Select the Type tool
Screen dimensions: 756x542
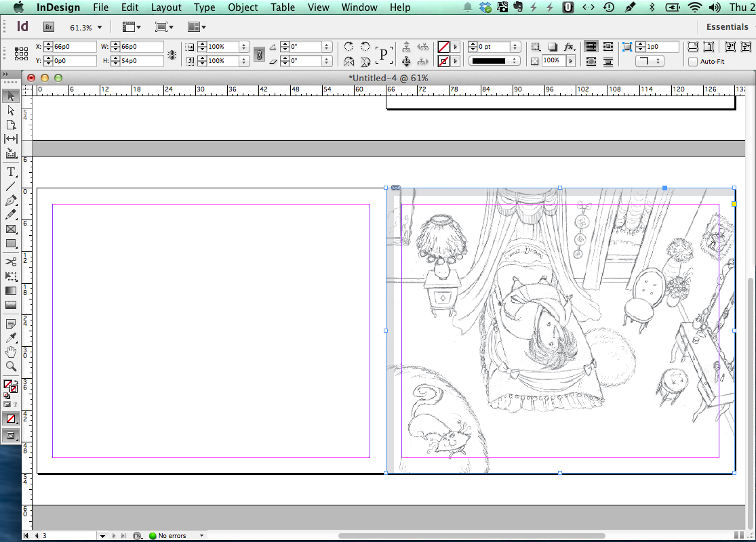[x=11, y=172]
